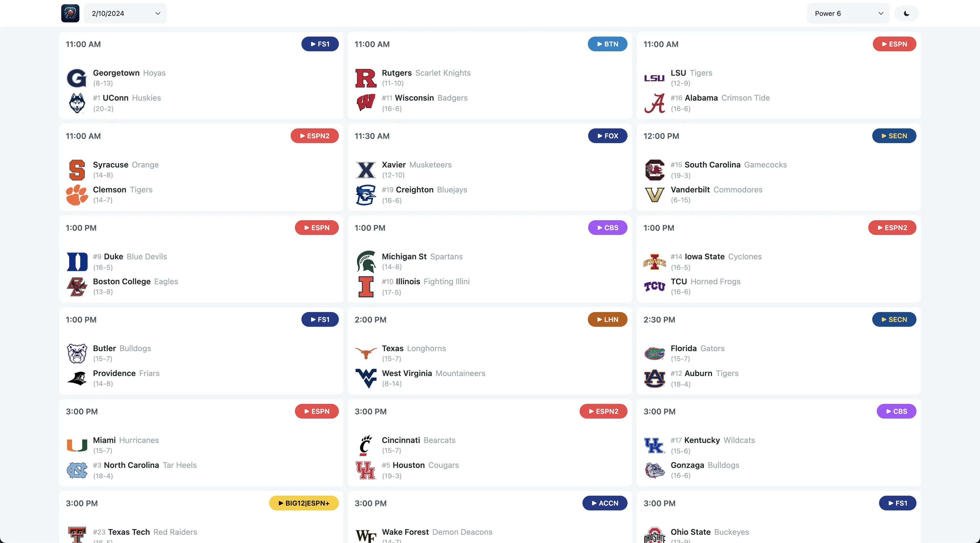Select the Florida vs Auburn game card
The height and width of the screenshot is (543, 980).
(x=778, y=352)
